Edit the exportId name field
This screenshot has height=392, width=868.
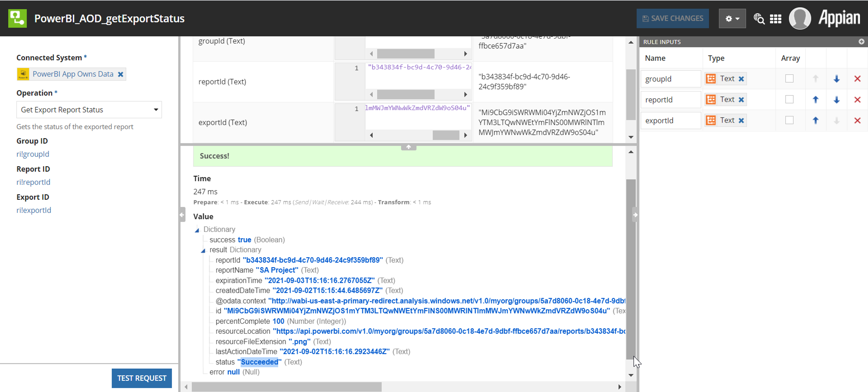coord(670,120)
